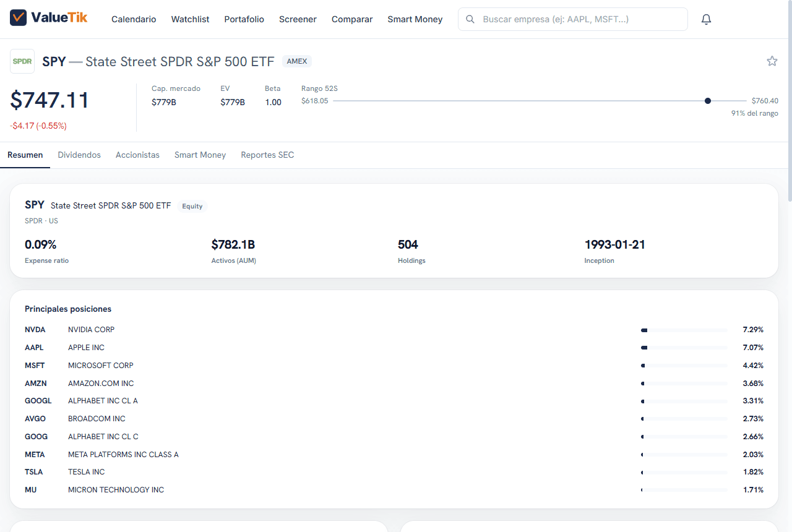Click the ValueTik logo
Image resolution: width=792 pixels, height=532 pixels.
tap(49, 18)
